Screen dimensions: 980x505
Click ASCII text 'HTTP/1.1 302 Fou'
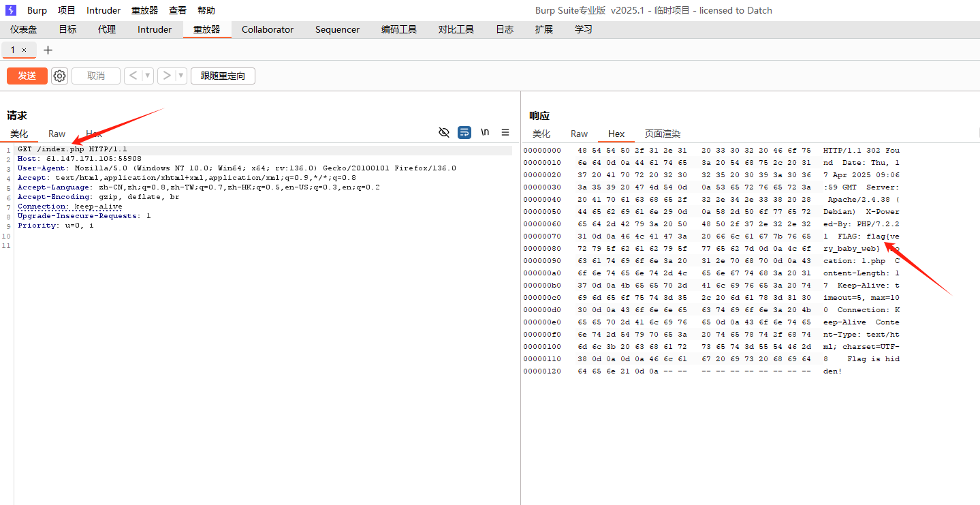point(862,150)
